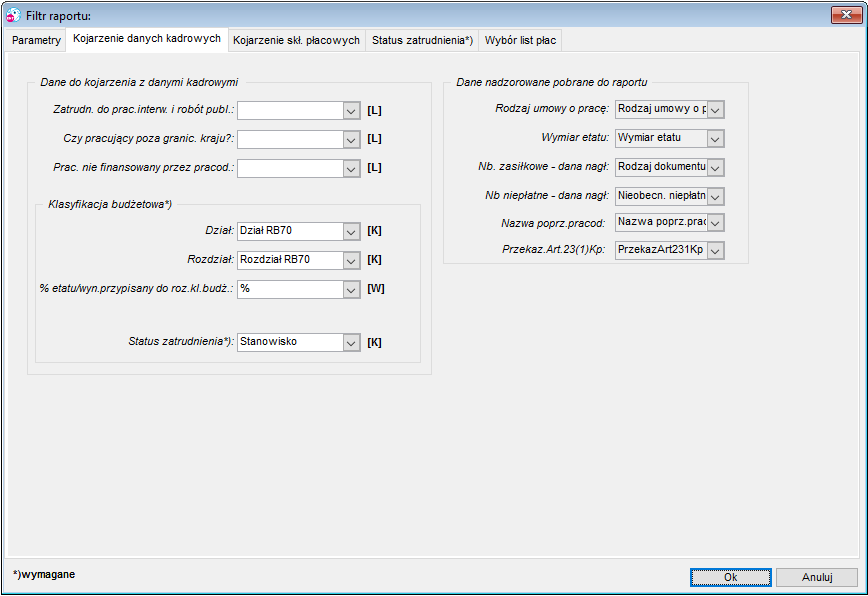This screenshot has width=868, height=596.
Task: Open the Rozdział RB70 dropdown arrow
Action: click(351, 260)
